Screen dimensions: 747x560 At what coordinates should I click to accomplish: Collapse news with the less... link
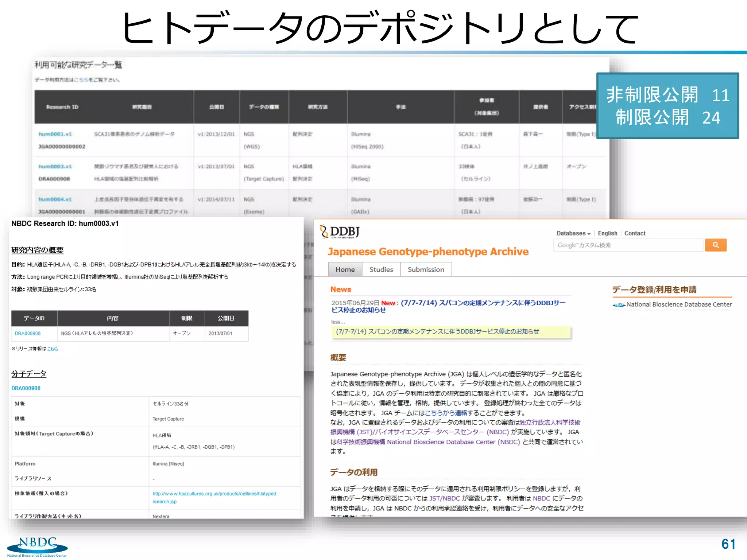pyautogui.click(x=338, y=322)
